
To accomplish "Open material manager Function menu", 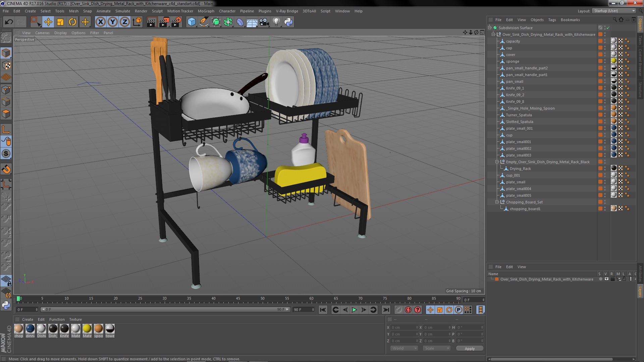I will click(57, 319).
